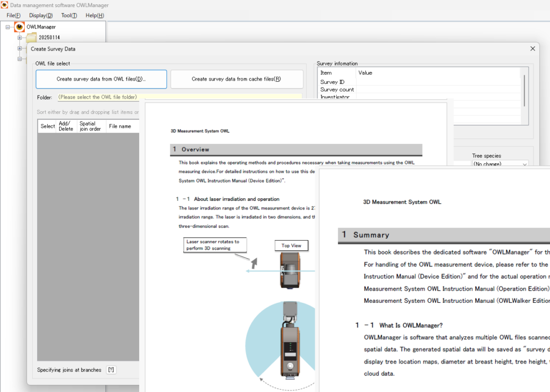Click the '1 Overview' heading in the document
The height and width of the screenshot is (392, 550).
tap(296, 150)
